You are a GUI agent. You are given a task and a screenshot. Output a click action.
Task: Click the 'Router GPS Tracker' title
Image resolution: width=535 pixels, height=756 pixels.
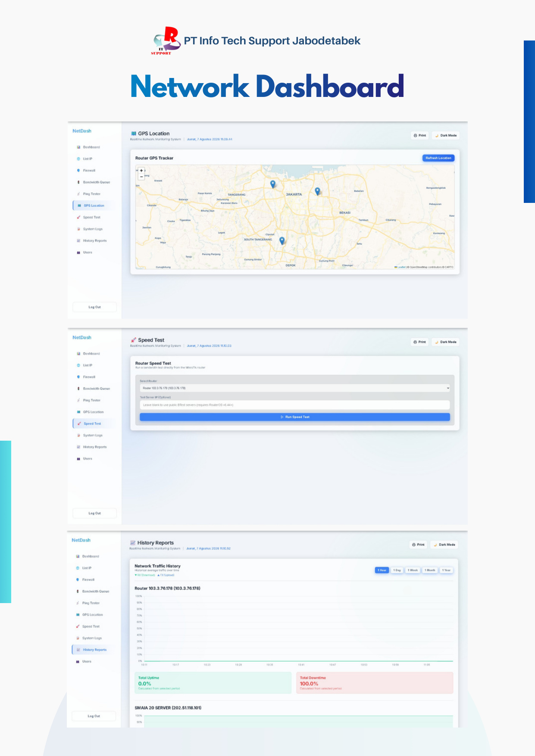(x=154, y=158)
